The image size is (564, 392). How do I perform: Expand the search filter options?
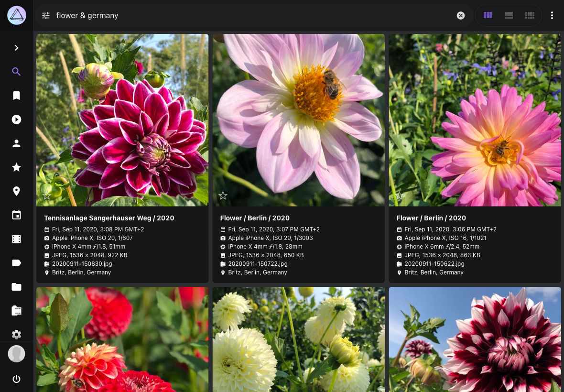46,15
